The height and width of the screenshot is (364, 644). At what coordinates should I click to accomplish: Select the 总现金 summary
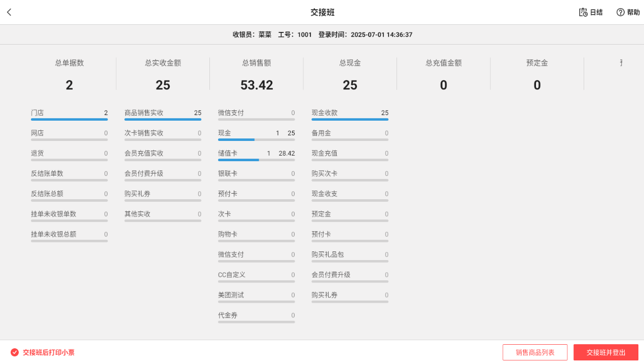point(350,74)
